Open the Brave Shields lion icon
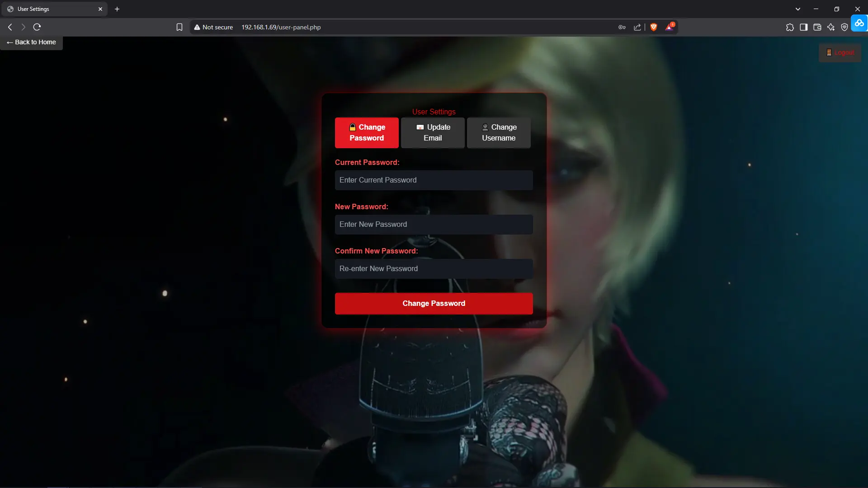 654,27
